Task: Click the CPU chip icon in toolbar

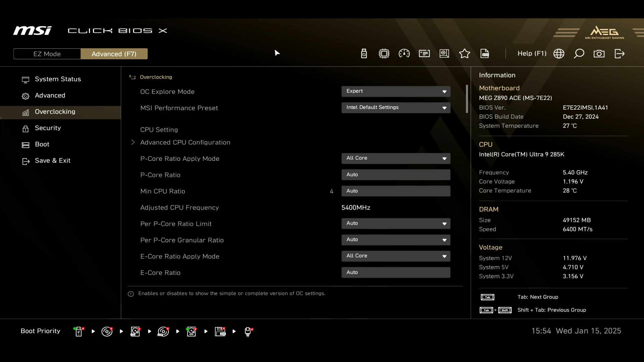Action: 384,54
